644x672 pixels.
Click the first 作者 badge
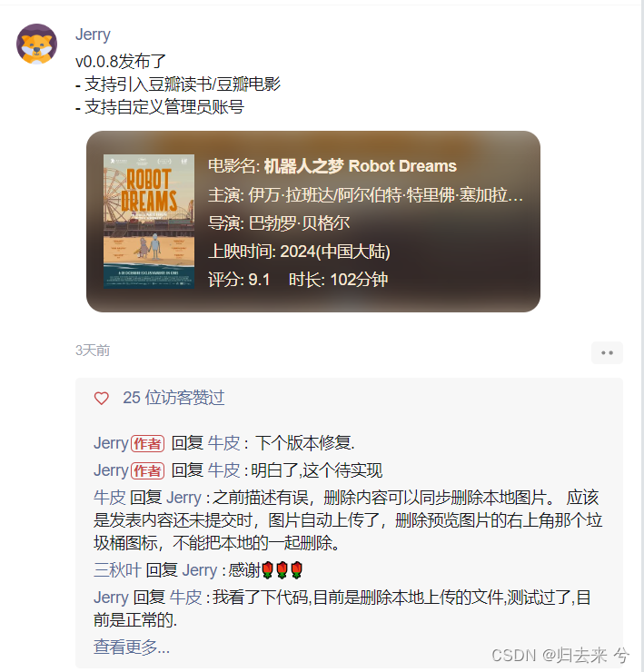click(147, 443)
